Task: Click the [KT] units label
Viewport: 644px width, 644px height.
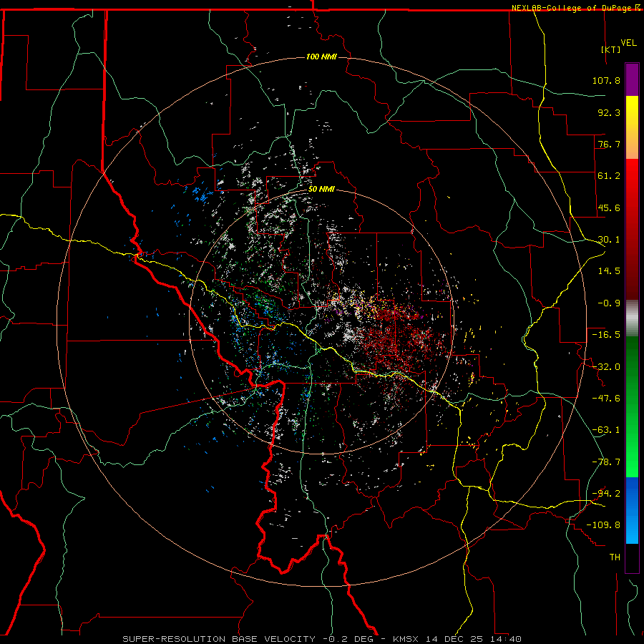Action: [610, 49]
